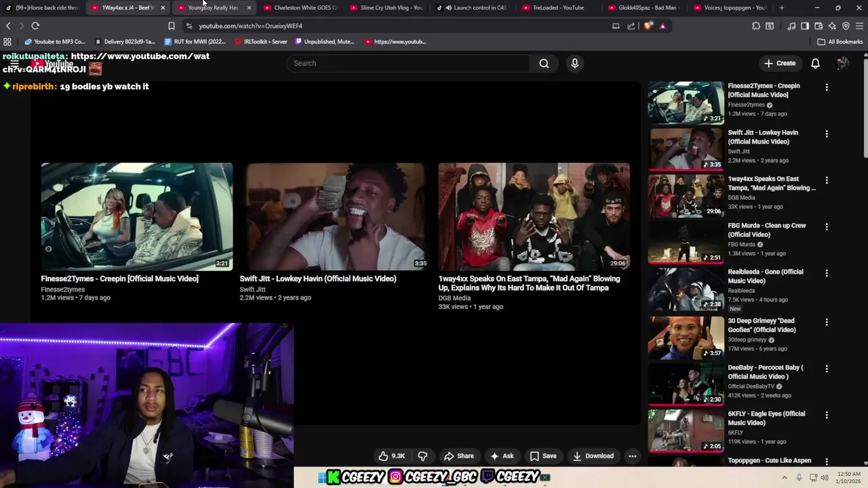Close the 1Way4xx x J4 tab

(x=163, y=7)
